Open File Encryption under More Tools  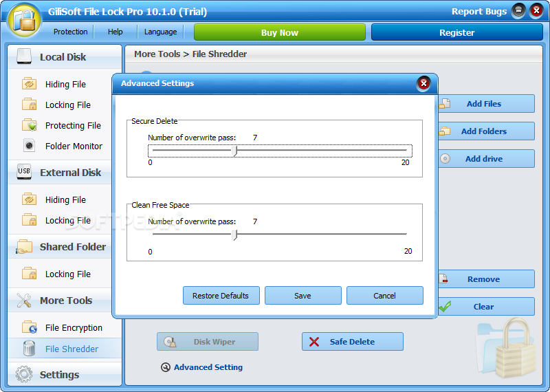[x=74, y=327]
